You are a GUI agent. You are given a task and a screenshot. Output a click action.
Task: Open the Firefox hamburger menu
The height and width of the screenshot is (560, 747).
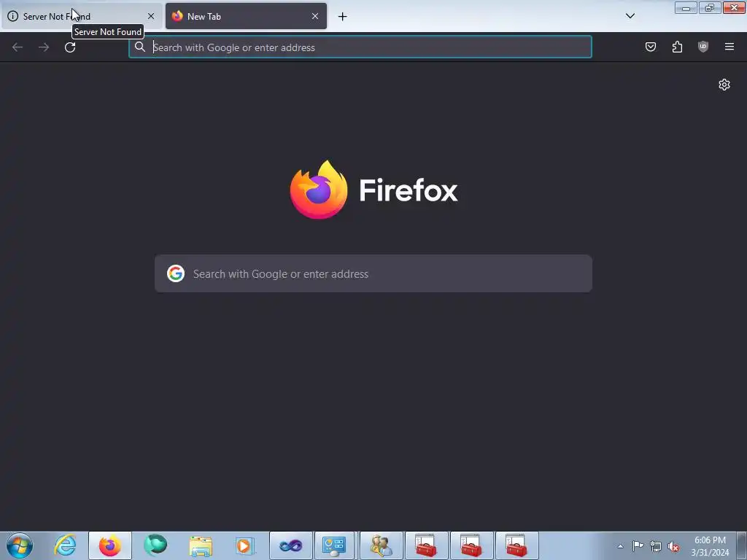coord(729,47)
